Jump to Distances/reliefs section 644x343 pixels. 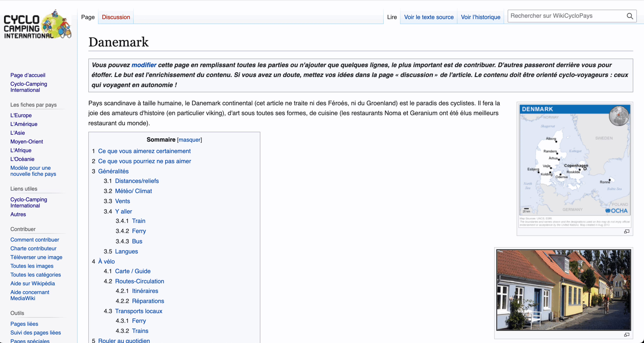(137, 181)
